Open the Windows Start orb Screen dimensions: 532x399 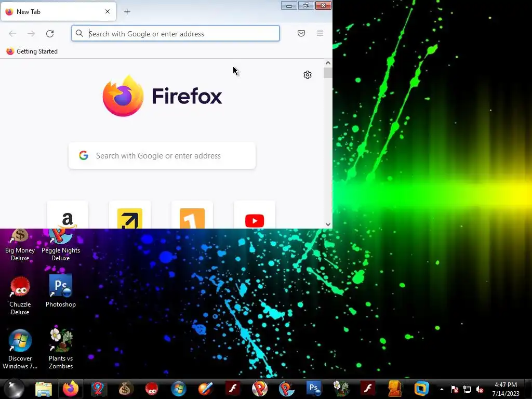pos(14,389)
